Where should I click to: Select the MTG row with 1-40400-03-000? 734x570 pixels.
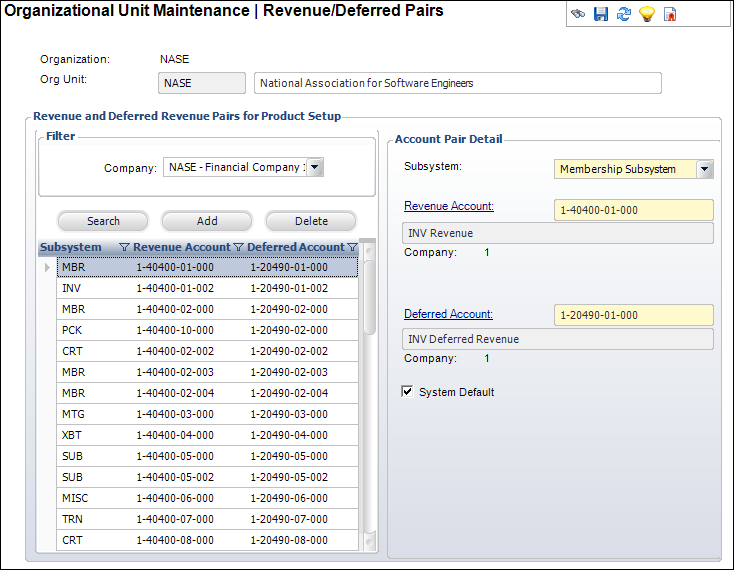click(207, 414)
